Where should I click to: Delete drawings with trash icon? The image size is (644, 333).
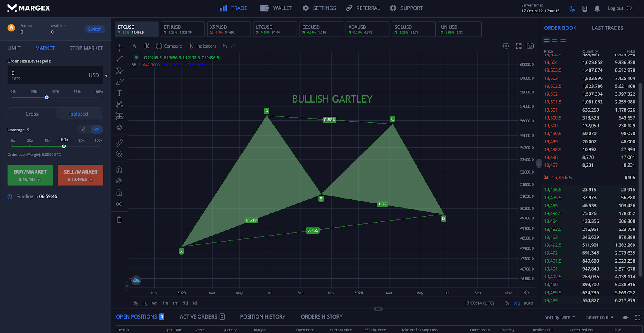119,219
